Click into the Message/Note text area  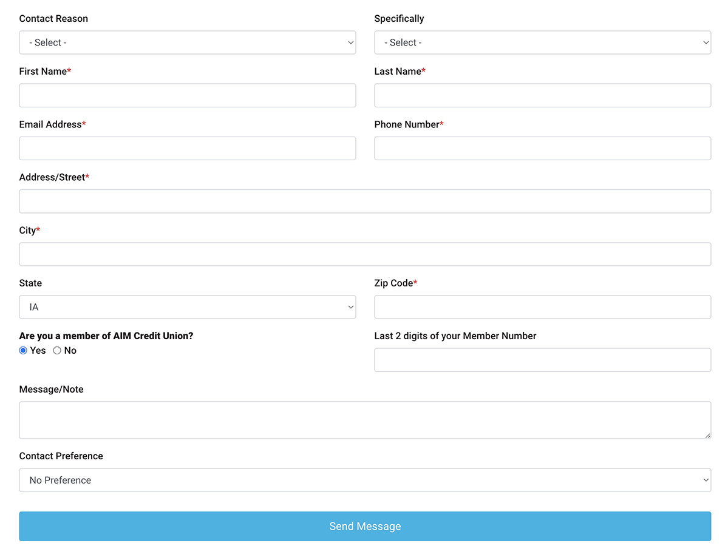pos(365,419)
